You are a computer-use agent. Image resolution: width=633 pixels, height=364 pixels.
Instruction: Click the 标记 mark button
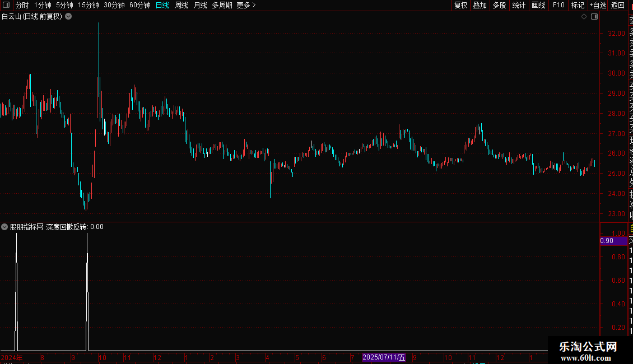click(x=578, y=5)
